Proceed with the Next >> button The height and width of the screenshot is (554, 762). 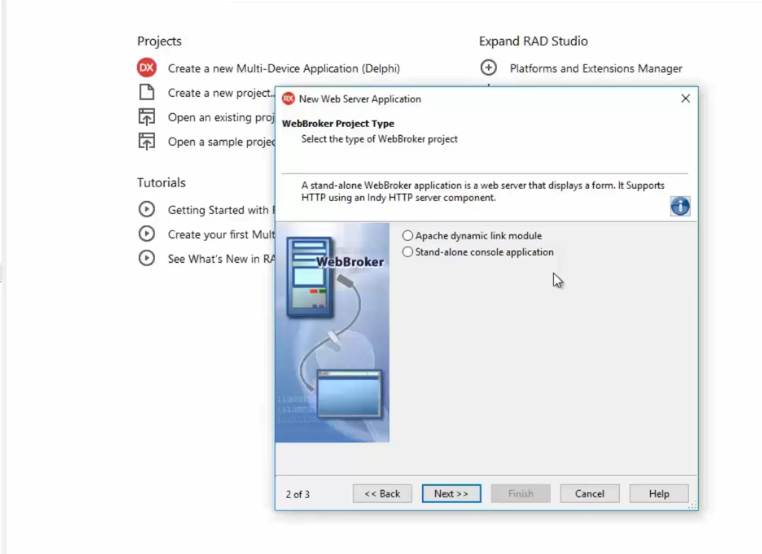(451, 493)
